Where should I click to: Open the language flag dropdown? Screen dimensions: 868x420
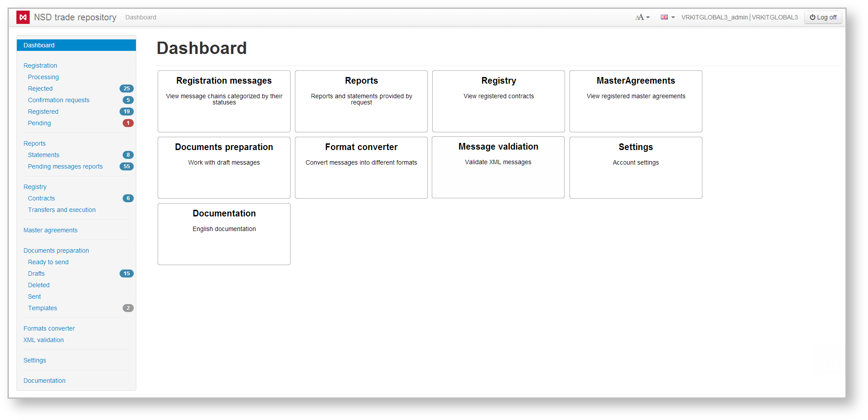(667, 17)
